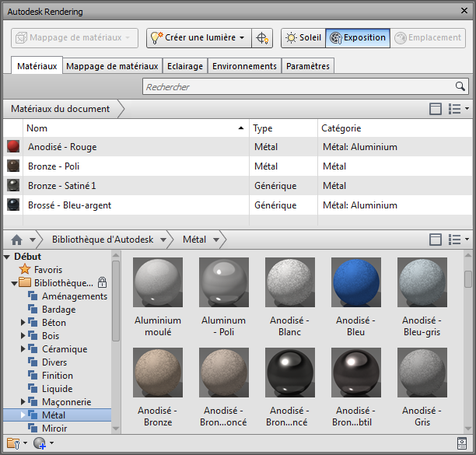
Task: Expand the Maçonnerie category
Action: coord(23,402)
